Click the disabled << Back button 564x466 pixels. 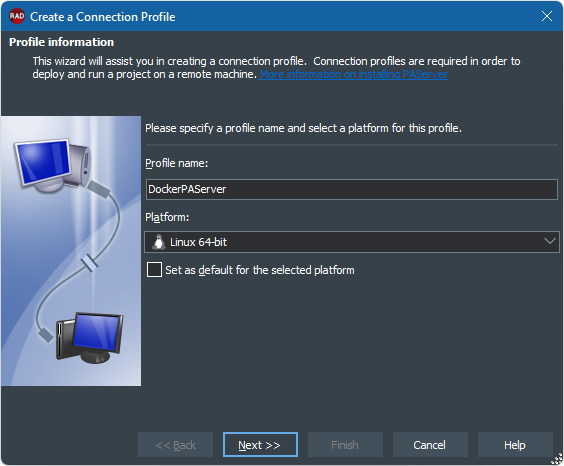pyautogui.click(x=176, y=445)
